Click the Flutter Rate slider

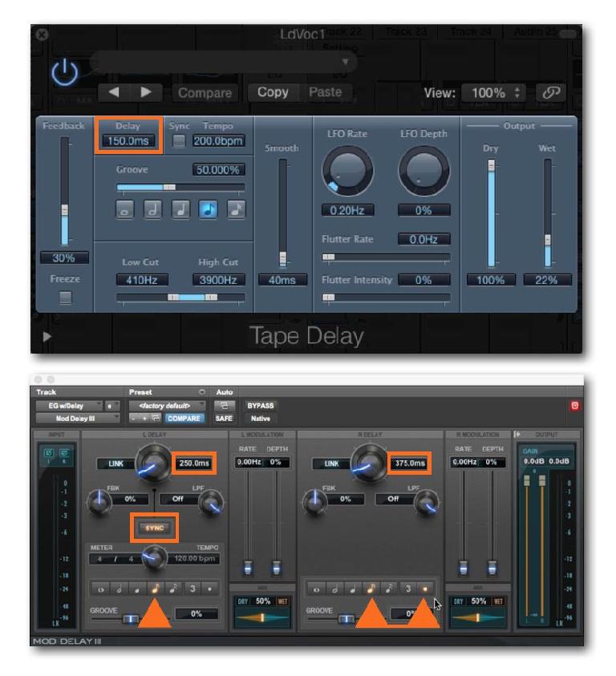(386, 257)
